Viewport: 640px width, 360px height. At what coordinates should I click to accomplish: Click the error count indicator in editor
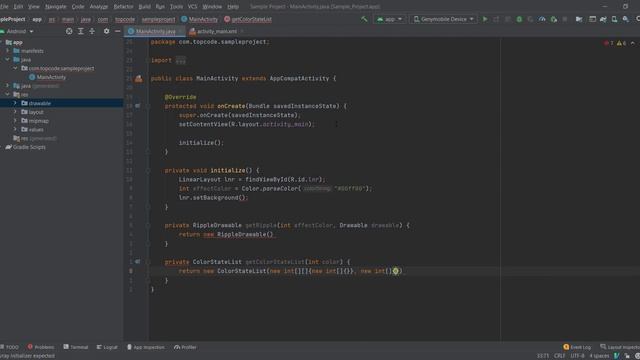(x=609, y=43)
